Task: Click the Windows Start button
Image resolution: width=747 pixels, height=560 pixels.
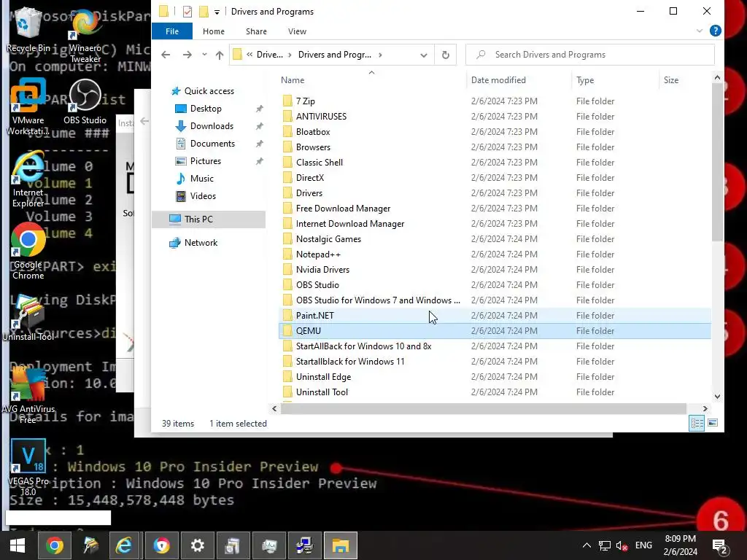Action: click(x=18, y=545)
